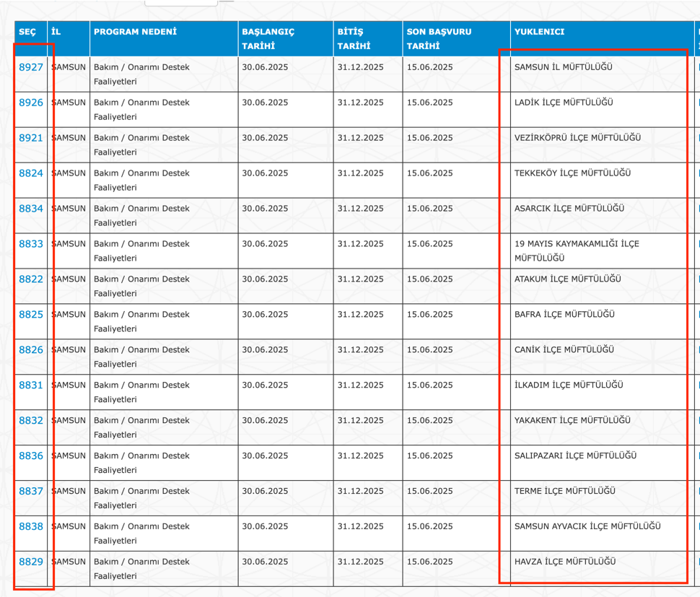
Task: Select record 8836 for Salıpazarı
Action: point(31,456)
